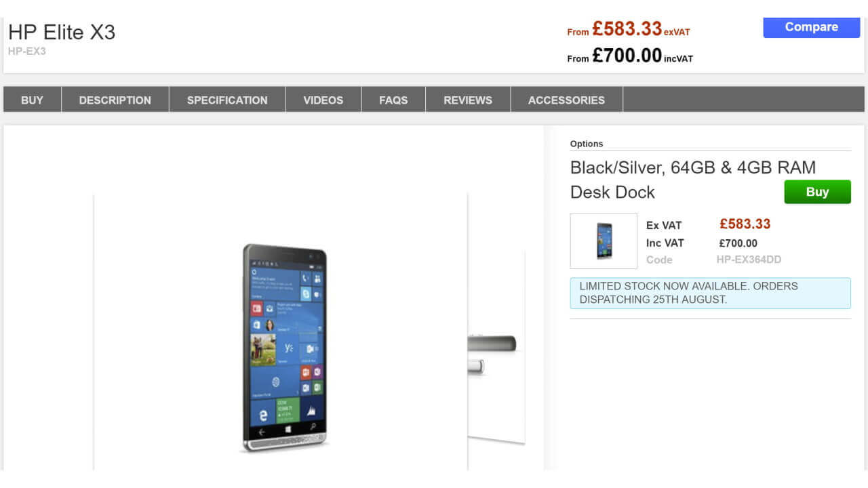Switch to the VIDEOS tab
868x488 pixels.
[323, 100]
